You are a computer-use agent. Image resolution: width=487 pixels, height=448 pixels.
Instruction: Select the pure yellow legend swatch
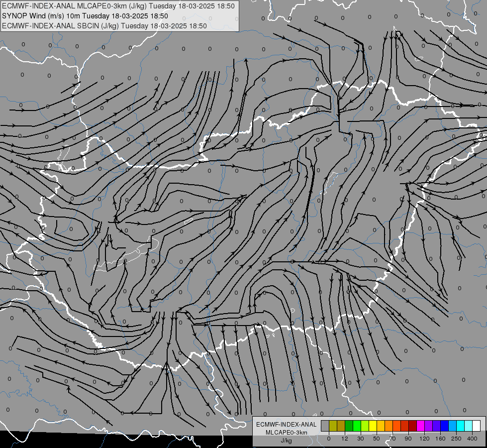coord(373,426)
